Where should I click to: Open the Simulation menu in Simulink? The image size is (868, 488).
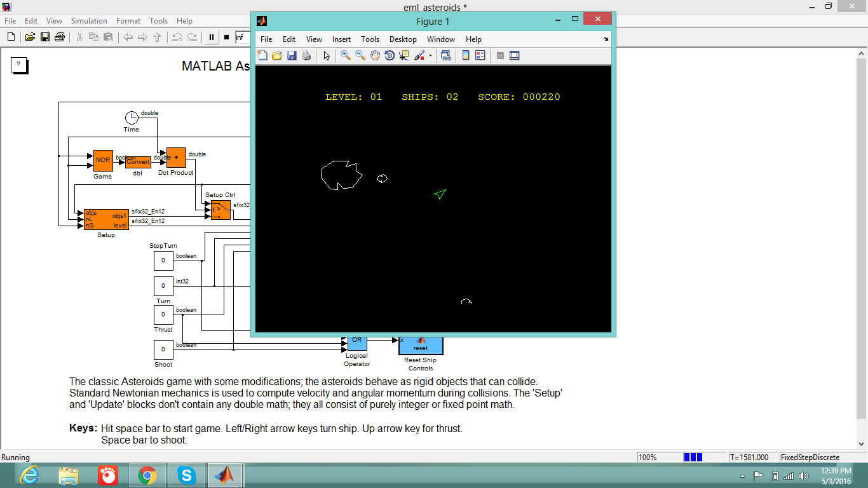(88, 20)
